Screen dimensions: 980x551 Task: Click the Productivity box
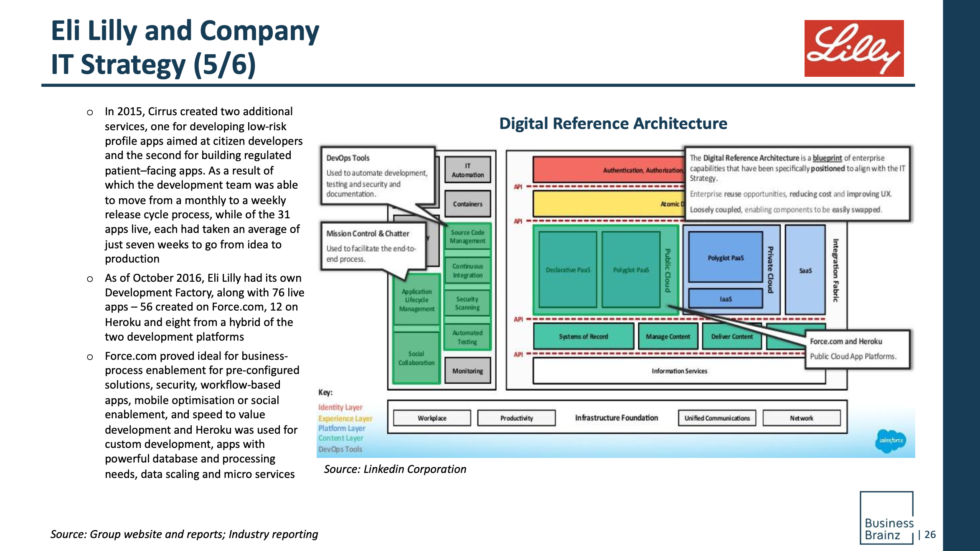[x=517, y=418]
